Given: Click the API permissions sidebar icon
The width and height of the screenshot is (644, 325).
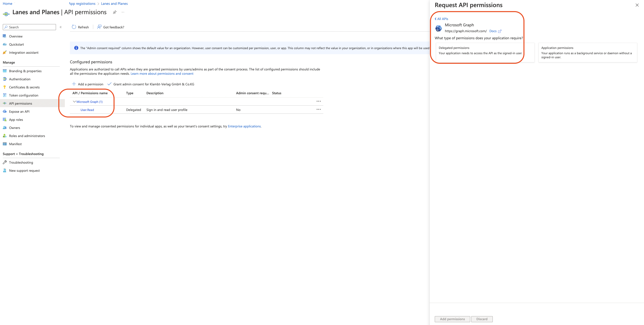Looking at the screenshot, I should [x=5, y=103].
